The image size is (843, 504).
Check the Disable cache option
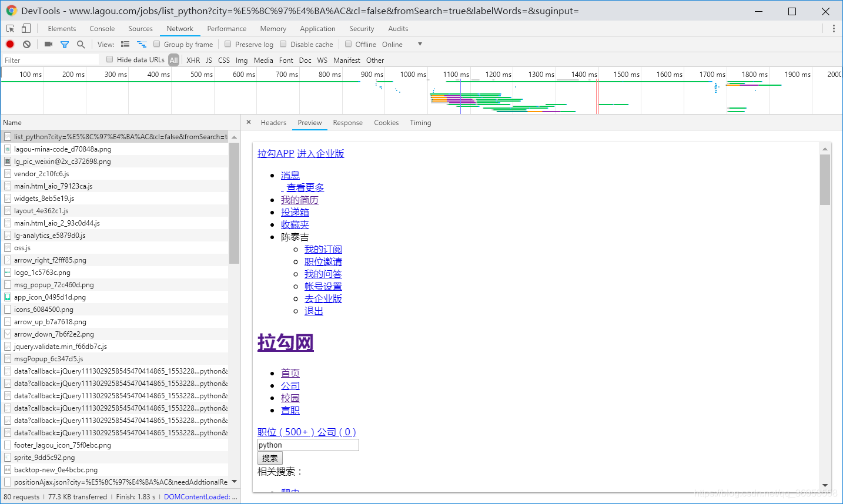tap(283, 44)
